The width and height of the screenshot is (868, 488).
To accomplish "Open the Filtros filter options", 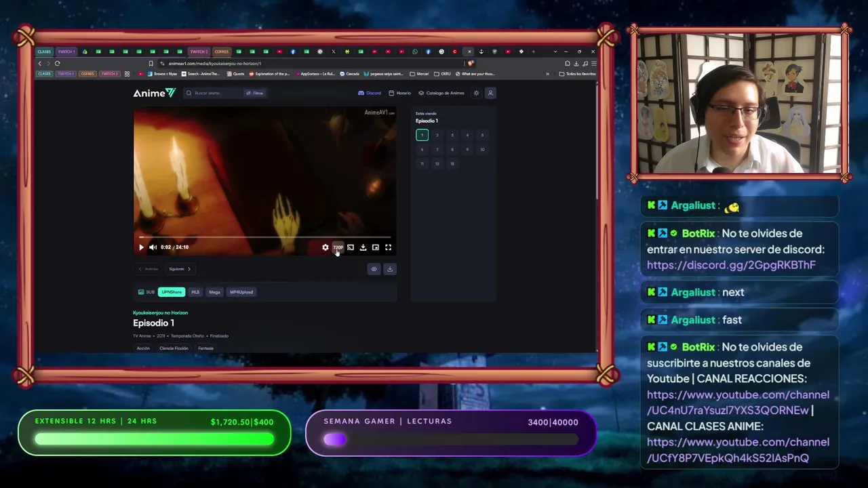I will point(254,93).
